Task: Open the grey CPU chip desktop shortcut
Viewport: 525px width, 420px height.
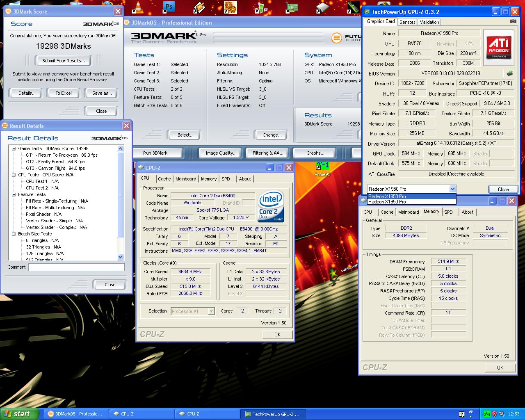Action: [x=322, y=7]
